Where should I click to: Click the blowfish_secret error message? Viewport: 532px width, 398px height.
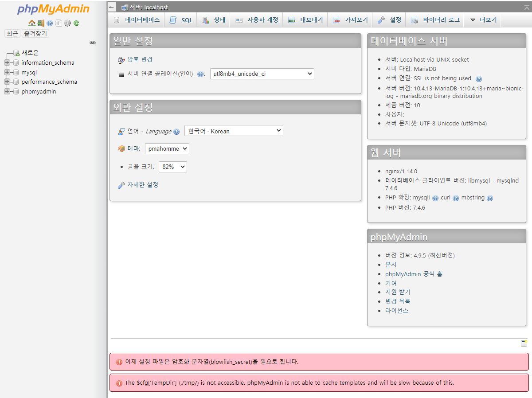pos(319,362)
